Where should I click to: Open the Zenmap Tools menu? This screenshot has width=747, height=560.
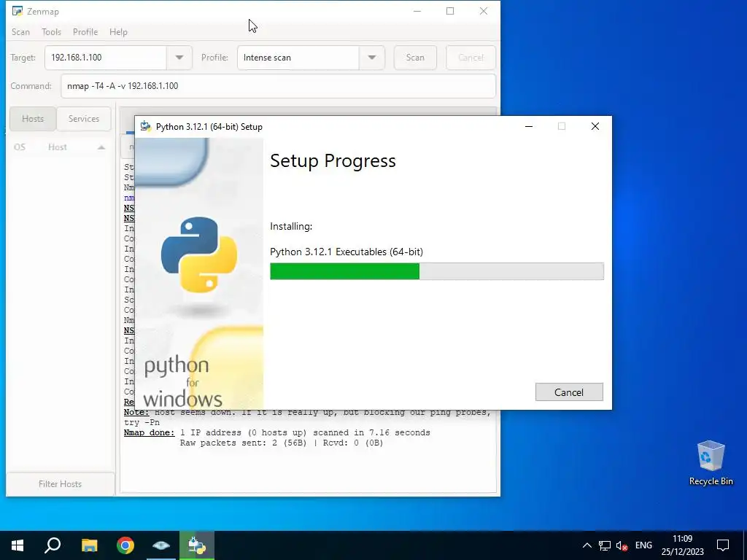tap(52, 32)
